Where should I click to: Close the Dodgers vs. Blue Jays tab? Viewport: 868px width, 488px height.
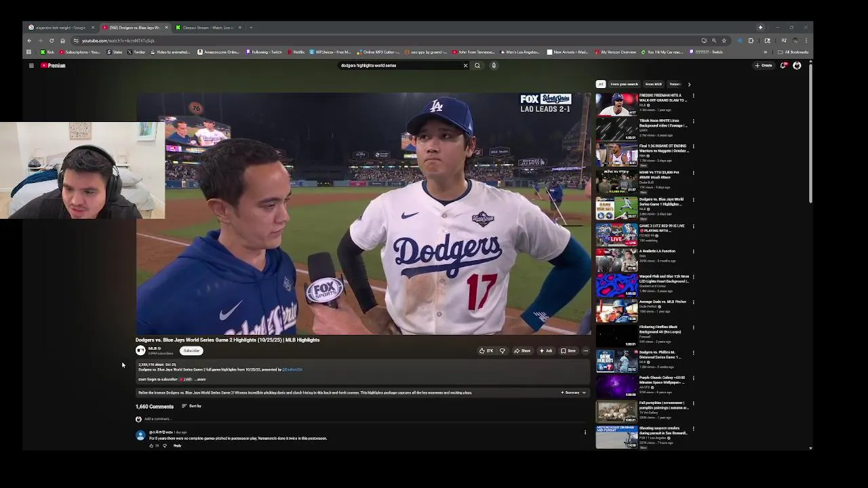click(x=166, y=28)
